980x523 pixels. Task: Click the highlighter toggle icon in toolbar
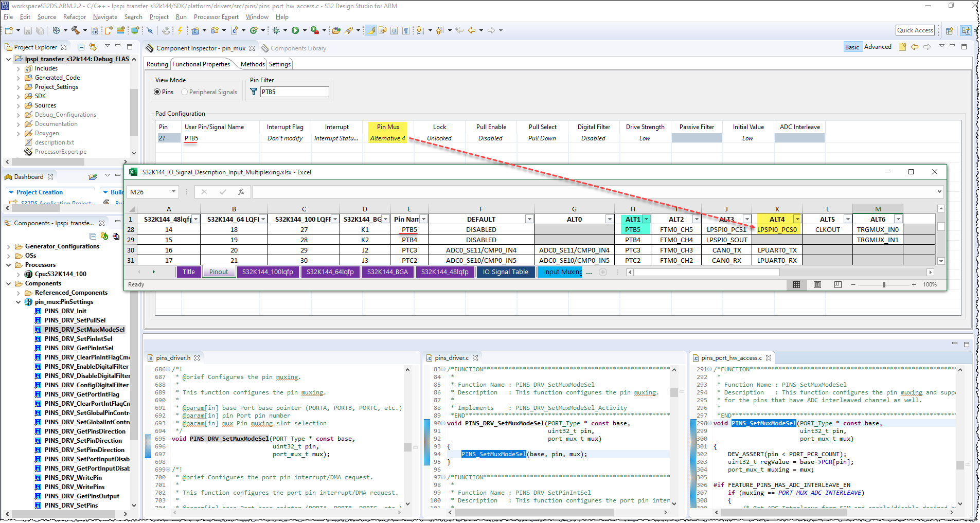[370, 30]
